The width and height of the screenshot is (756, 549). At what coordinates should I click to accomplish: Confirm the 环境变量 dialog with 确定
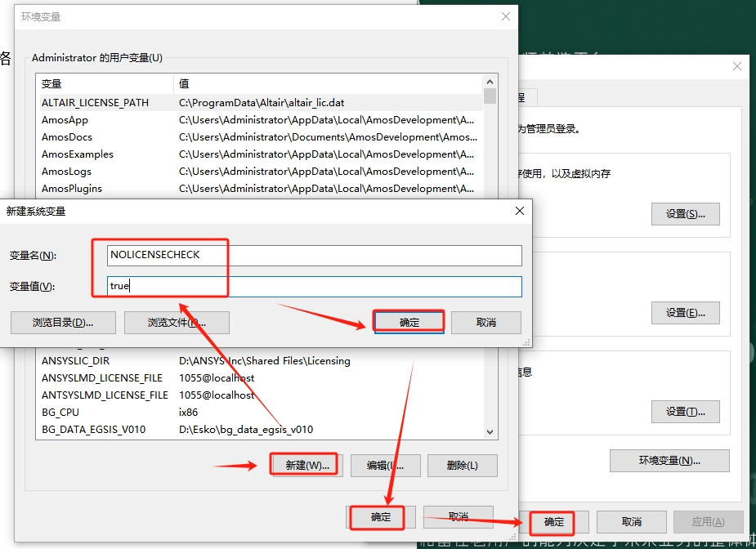(381, 516)
